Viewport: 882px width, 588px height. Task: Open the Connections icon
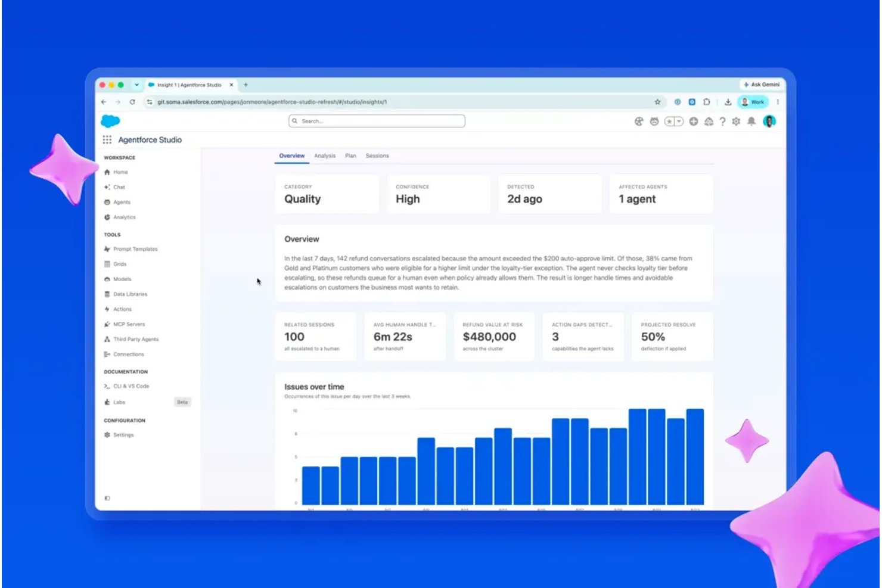click(x=107, y=354)
